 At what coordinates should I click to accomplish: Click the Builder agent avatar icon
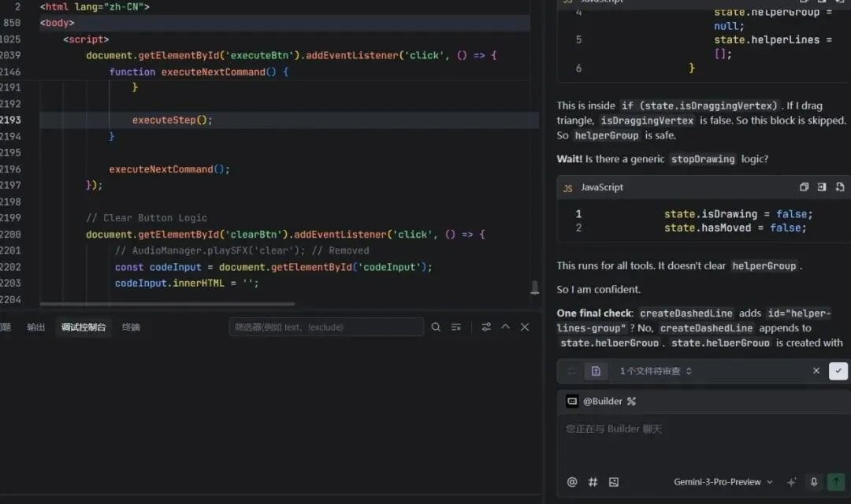click(x=571, y=401)
